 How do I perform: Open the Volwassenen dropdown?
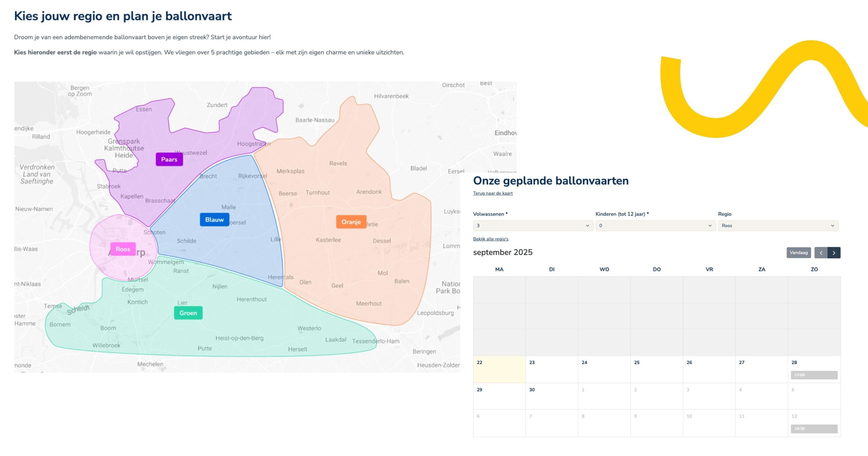click(x=533, y=226)
